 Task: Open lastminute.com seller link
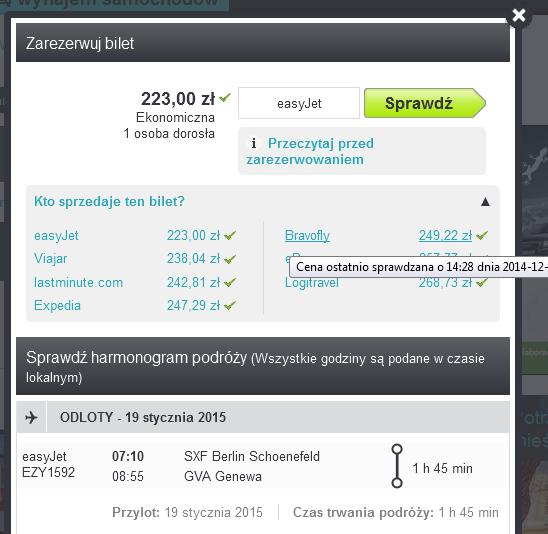click(x=78, y=282)
